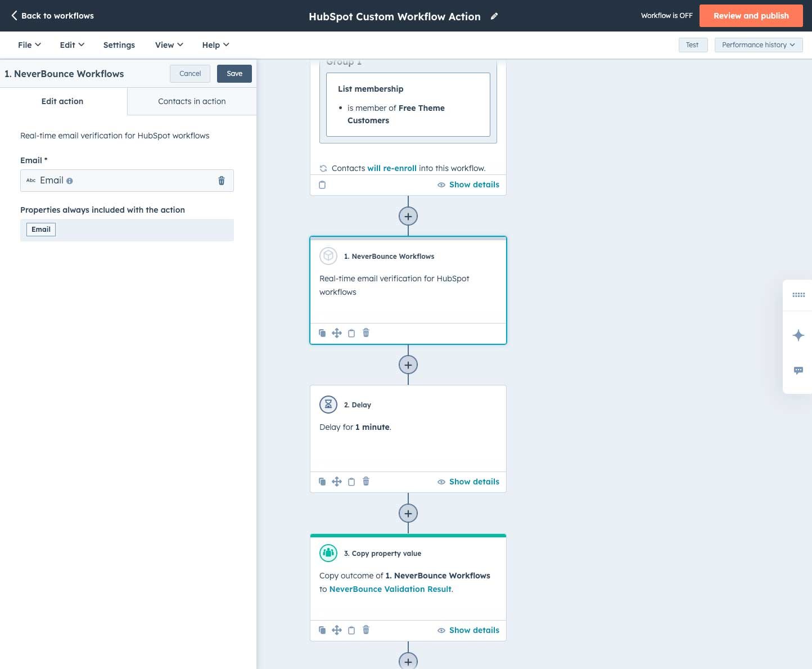Click the NeverBounce cube action icon

(x=328, y=256)
